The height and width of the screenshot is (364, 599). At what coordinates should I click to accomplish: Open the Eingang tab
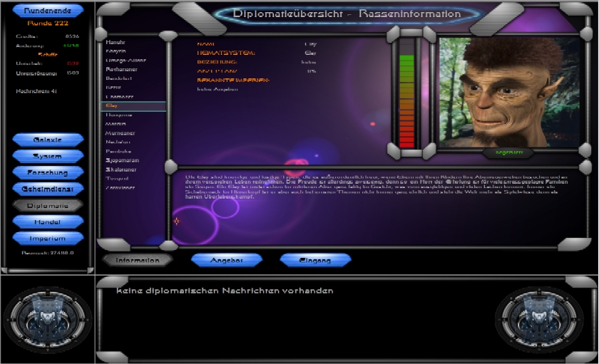click(315, 261)
